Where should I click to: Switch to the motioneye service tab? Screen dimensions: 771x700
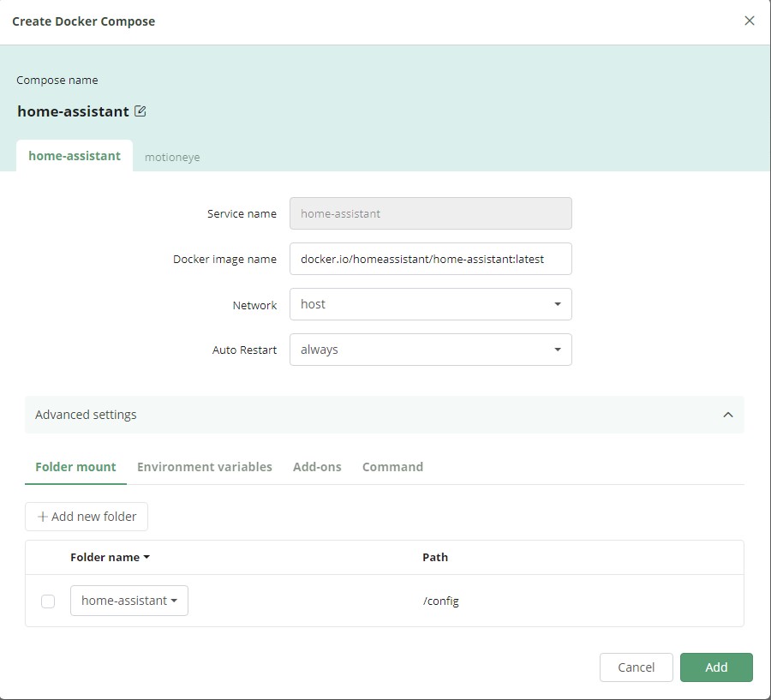click(172, 157)
